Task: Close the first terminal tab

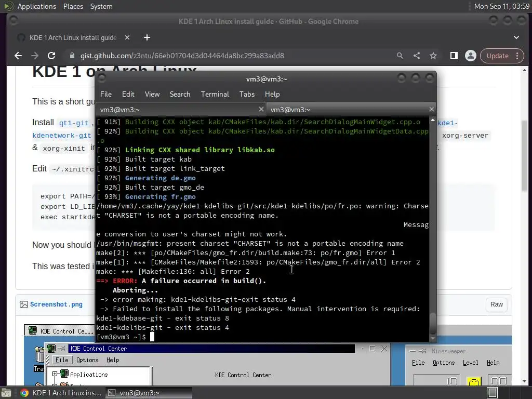Action: point(261,109)
